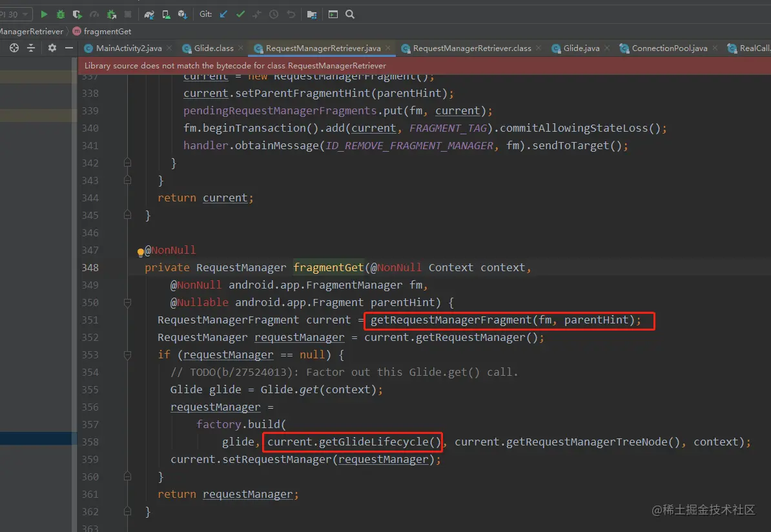
Task: Click line number 361 in the gutter
Action: click(90, 494)
